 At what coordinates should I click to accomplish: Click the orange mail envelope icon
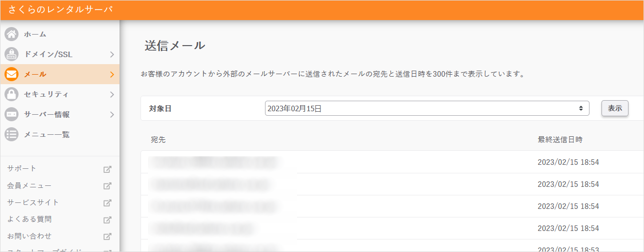[11, 74]
